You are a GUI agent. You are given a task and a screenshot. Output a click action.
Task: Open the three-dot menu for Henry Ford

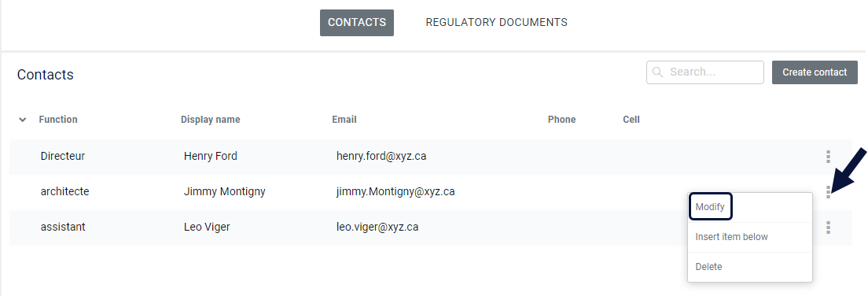[828, 157]
